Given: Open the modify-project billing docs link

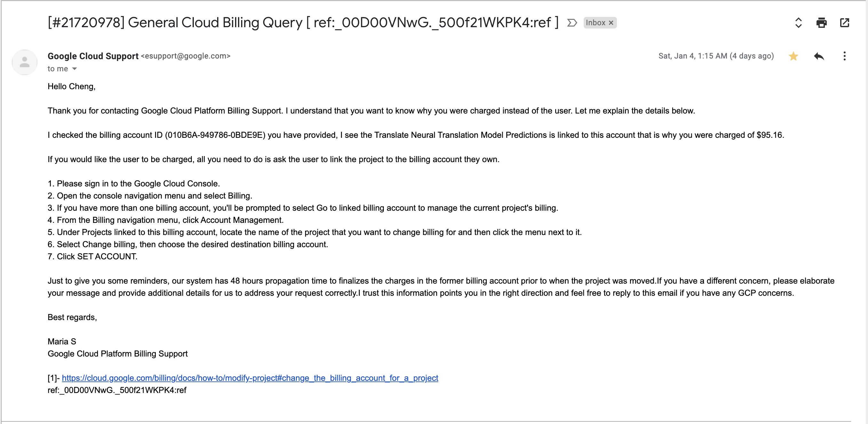Looking at the screenshot, I should (250, 378).
